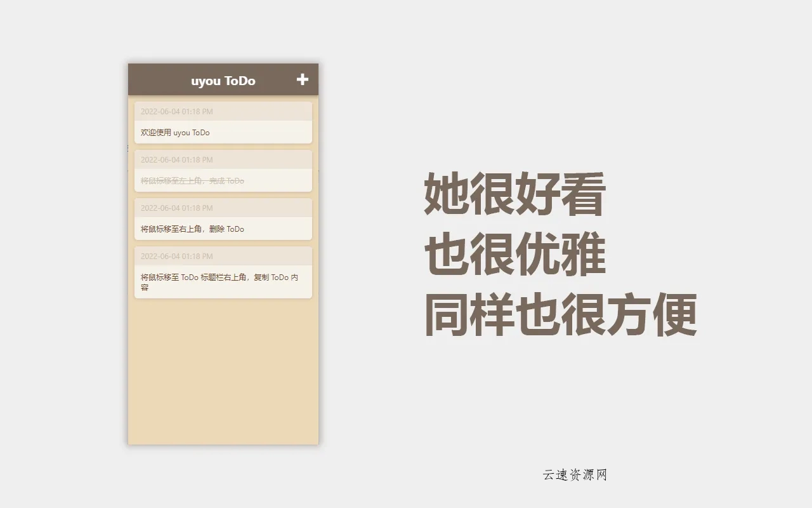Click the timestamp of the completed ToDo
The image size is (812, 508).
167,159
